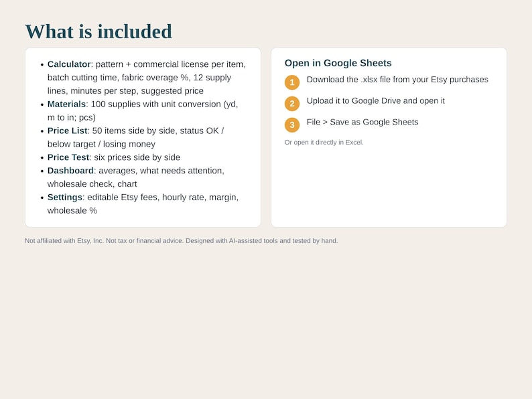Click the bold 'Dashboard' label

70,171
